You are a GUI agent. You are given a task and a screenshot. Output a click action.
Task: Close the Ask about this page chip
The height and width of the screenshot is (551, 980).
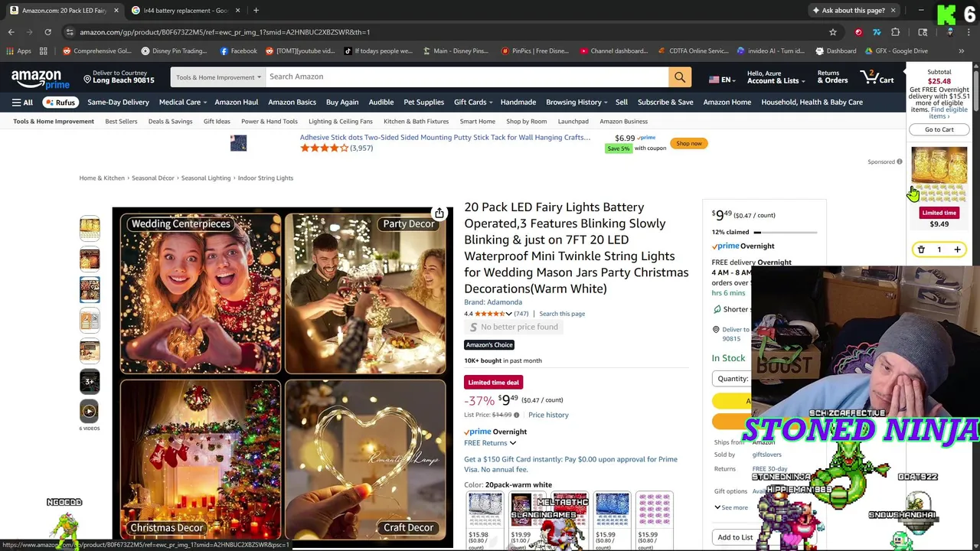[x=893, y=11]
